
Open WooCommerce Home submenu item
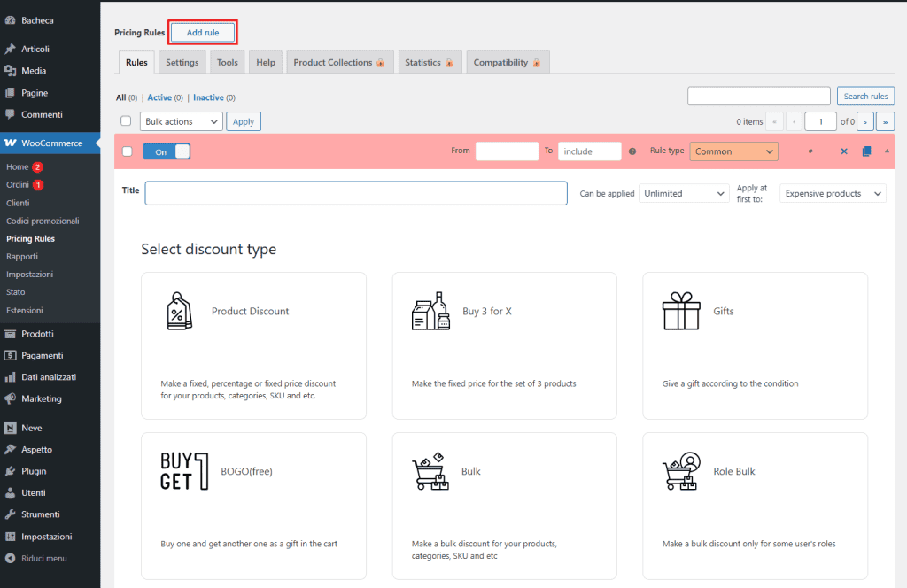pos(18,166)
